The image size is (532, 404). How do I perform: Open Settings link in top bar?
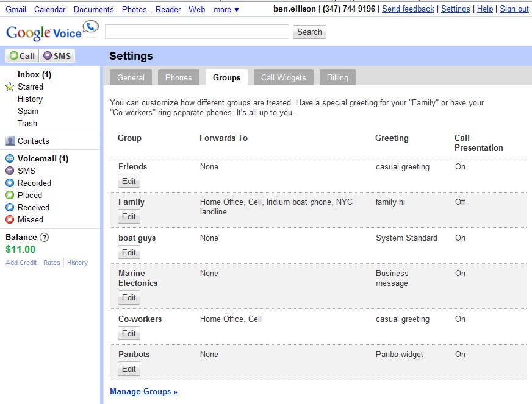click(x=456, y=9)
